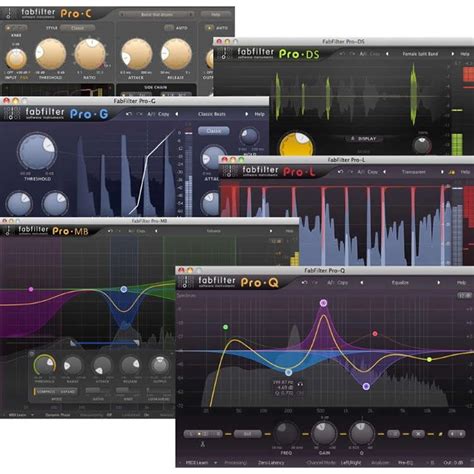Go to next preset in Pro-G
Image resolution: width=474 pixels, height=474 pixels.
point(246,114)
